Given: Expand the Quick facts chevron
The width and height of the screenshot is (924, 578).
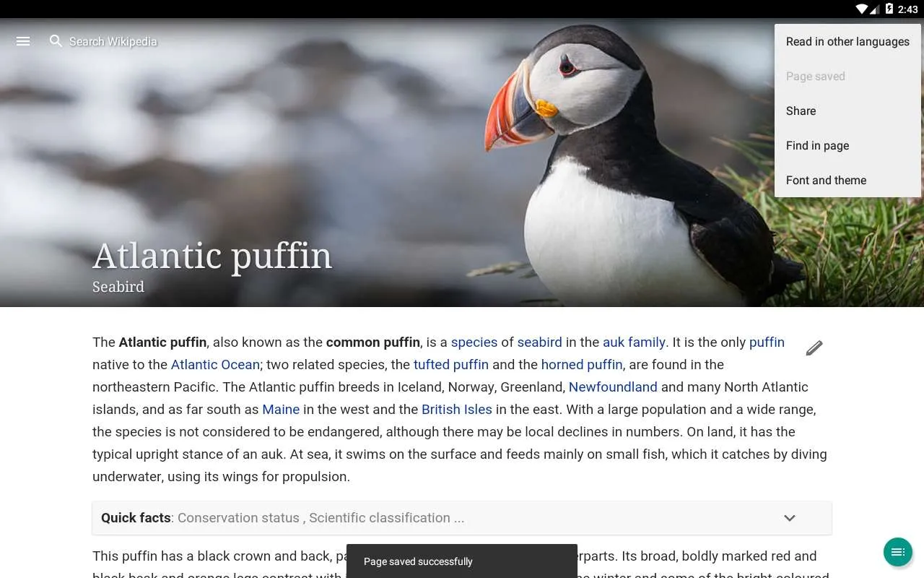Looking at the screenshot, I should (790, 518).
